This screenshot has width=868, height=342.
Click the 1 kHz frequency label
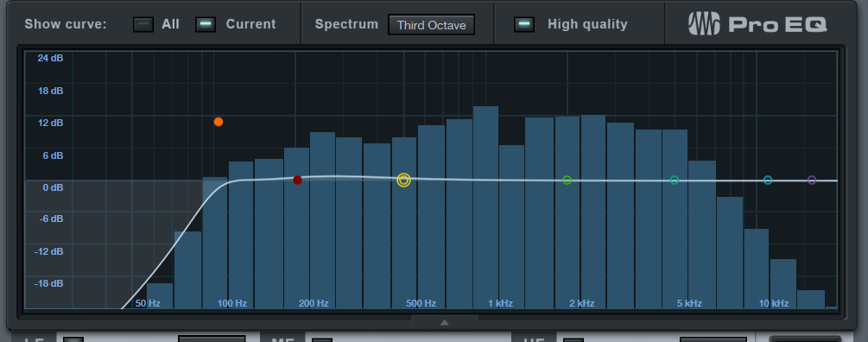[x=500, y=303]
